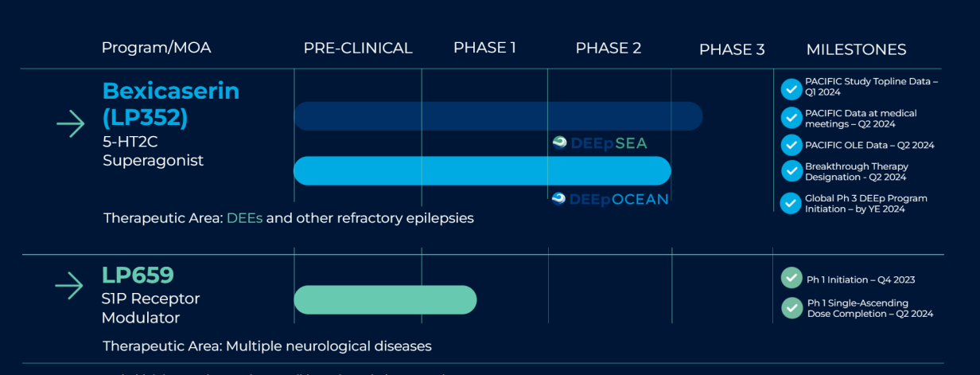Select the PHASE 2 column header
The width and height of the screenshot is (980, 375).
(x=609, y=49)
